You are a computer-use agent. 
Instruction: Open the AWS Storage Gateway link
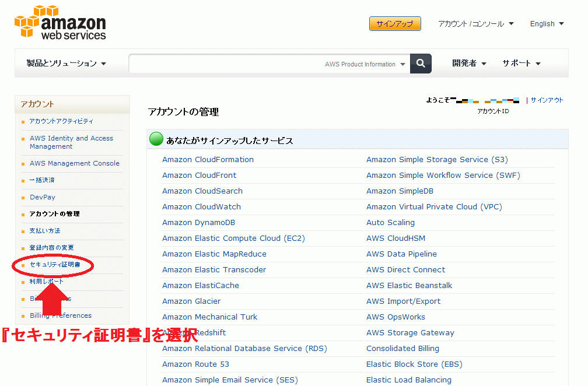tap(410, 333)
